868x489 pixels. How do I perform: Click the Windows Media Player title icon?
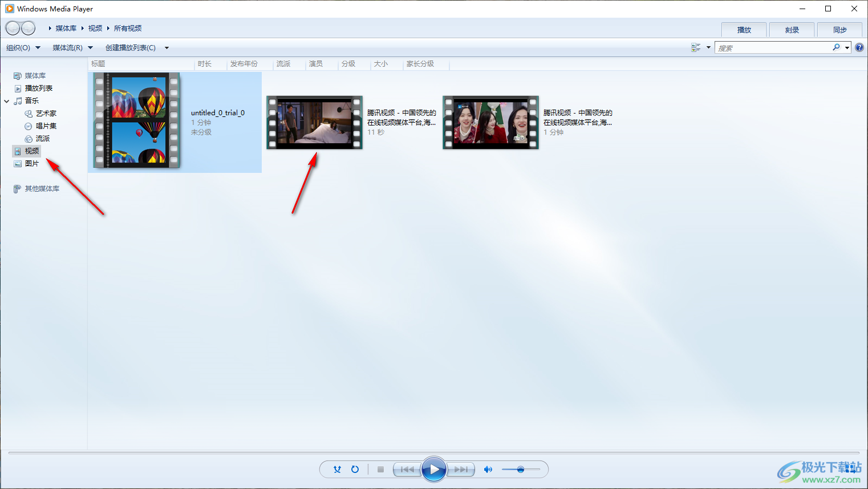(10, 9)
